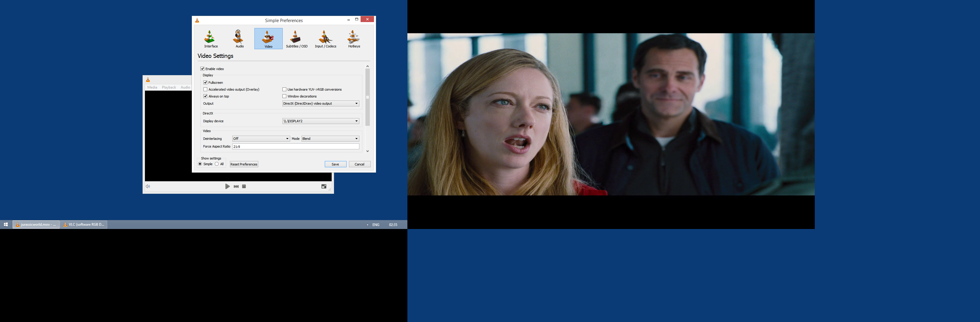Save the preferences
The width and height of the screenshot is (980, 322).
point(335,164)
